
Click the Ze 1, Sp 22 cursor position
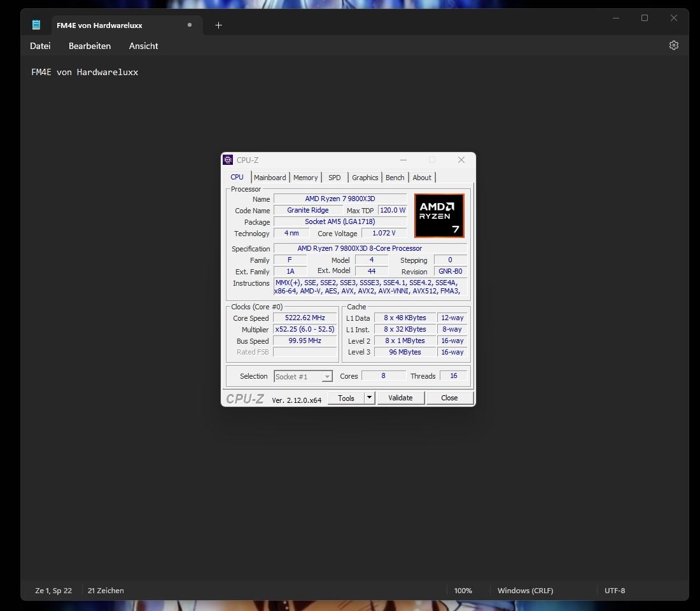pyautogui.click(x=53, y=591)
